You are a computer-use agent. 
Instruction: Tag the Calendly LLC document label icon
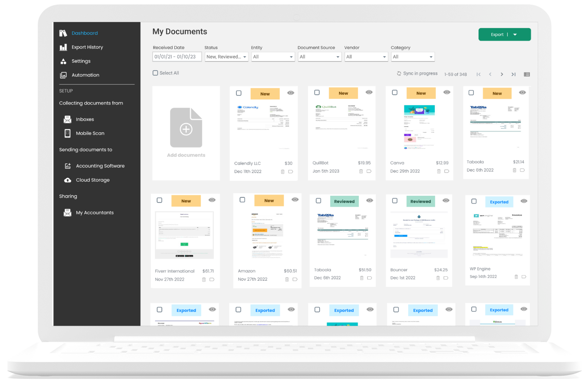[x=291, y=172]
